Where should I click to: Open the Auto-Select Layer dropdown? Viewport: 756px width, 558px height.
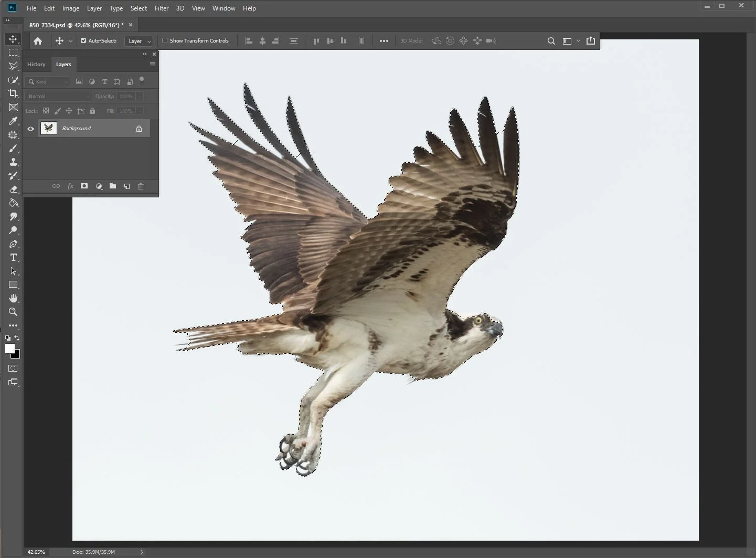[139, 41]
